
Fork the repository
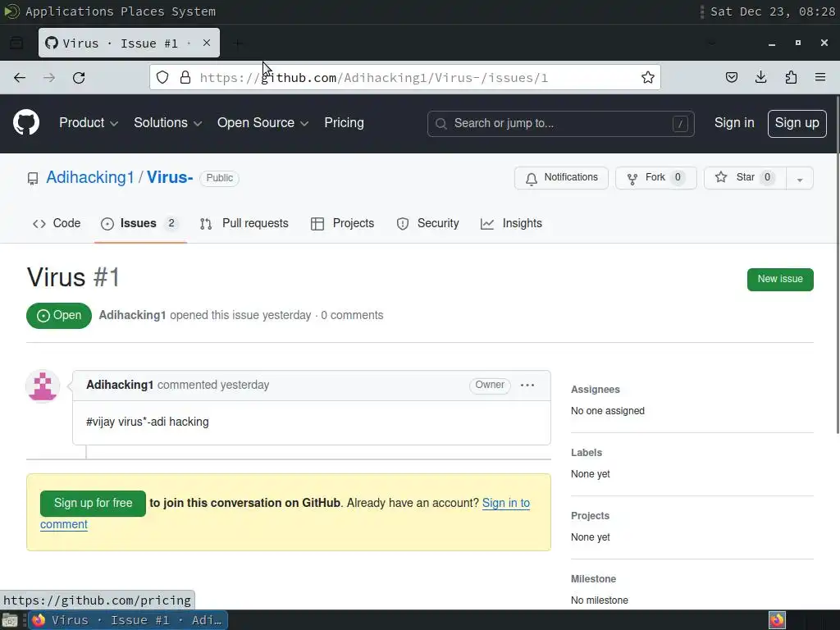click(655, 178)
